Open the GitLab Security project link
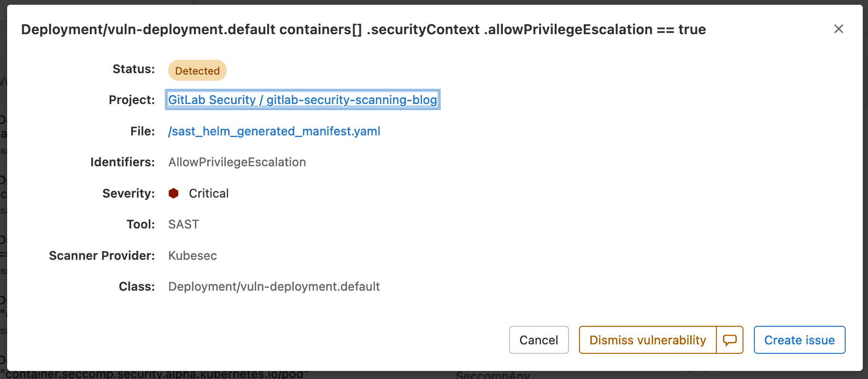This screenshot has width=868, height=379. [x=302, y=100]
